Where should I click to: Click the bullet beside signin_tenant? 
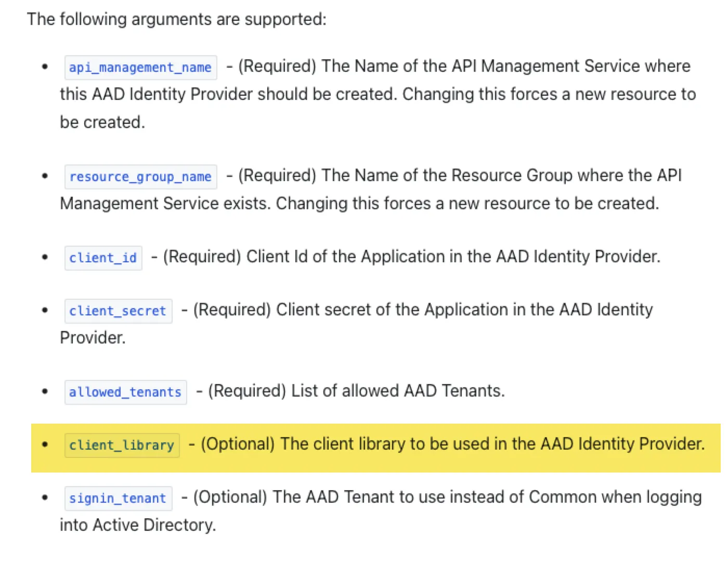click(x=45, y=498)
